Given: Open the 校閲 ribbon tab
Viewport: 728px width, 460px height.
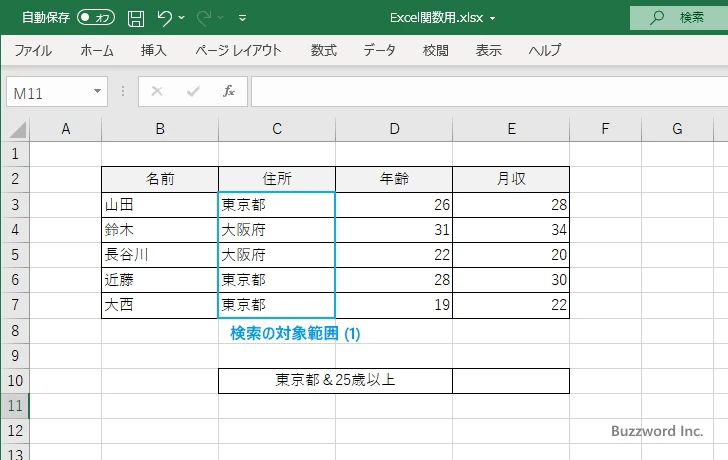Looking at the screenshot, I should pos(436,50).
